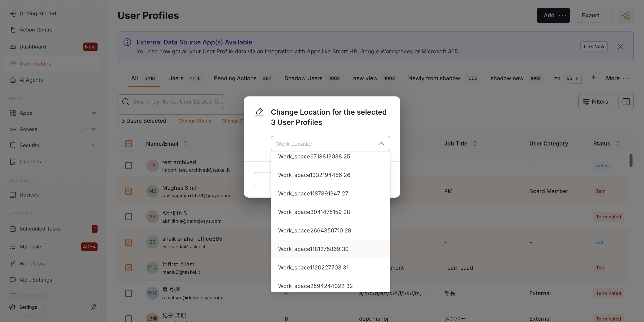Focus the Search by Name field
The height and width of the screenshot is (322, 644).
pos(171,102)
